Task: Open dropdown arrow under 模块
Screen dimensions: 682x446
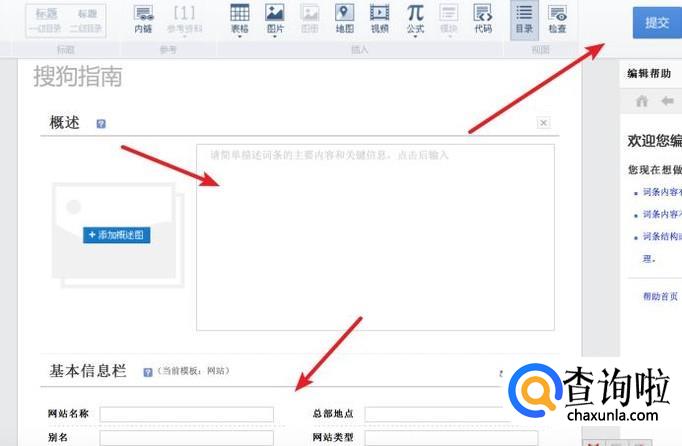Action: (449, 37)
